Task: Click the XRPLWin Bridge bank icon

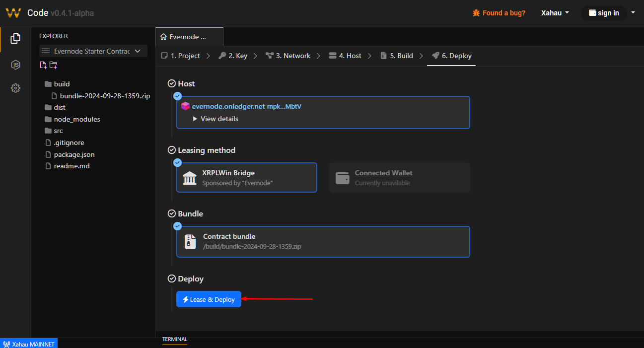Action: point(190,178)
